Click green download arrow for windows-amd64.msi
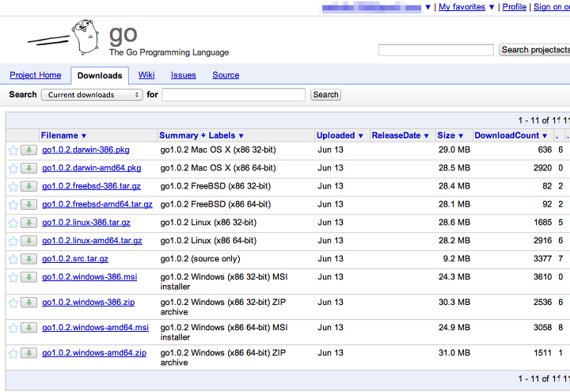 pos(28,328)
